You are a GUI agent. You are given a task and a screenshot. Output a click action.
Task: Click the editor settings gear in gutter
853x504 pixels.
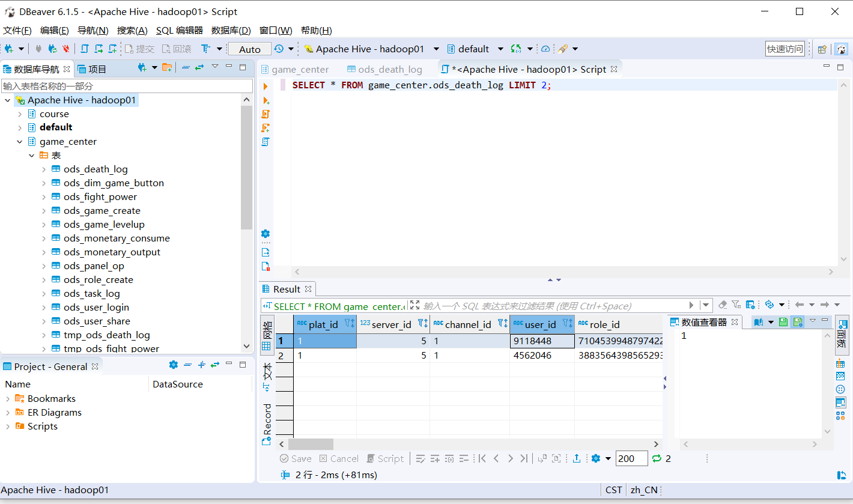(x=266, y=234)
